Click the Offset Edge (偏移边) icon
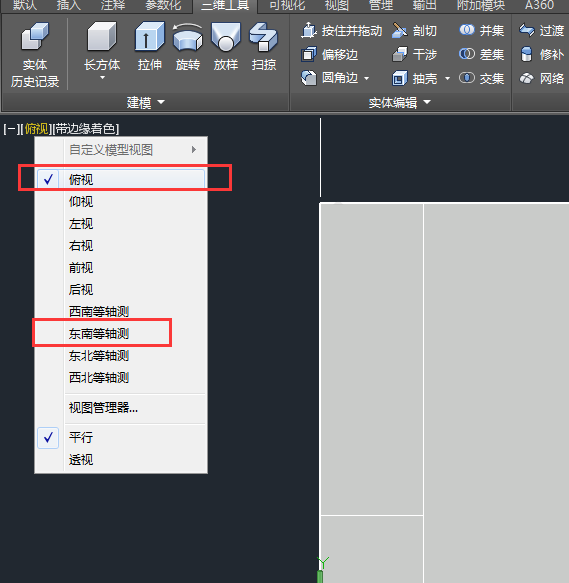 tap(309, 54)
